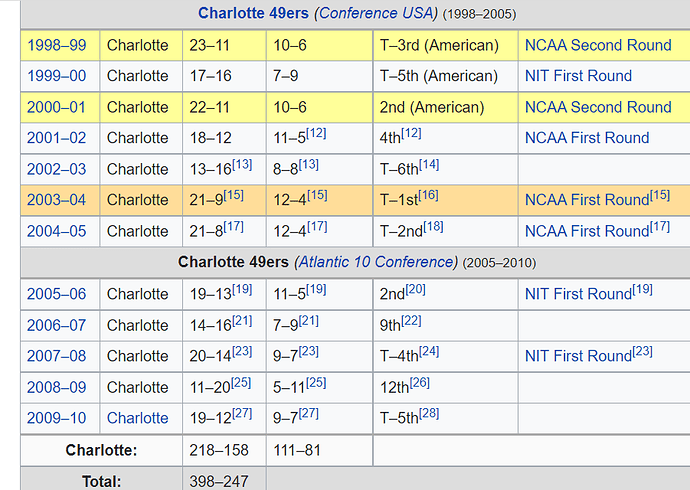Screen dimensions: 690x490
Task: Open NCAA Second Round link for 1998–99
Action: pos(598,45)
